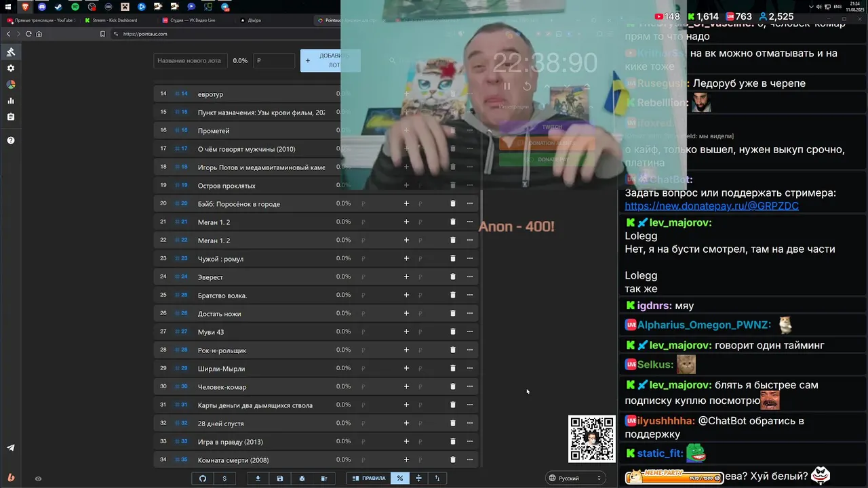
Task: Open history clipboard icon in sidebar
Action: coord(11,117)
